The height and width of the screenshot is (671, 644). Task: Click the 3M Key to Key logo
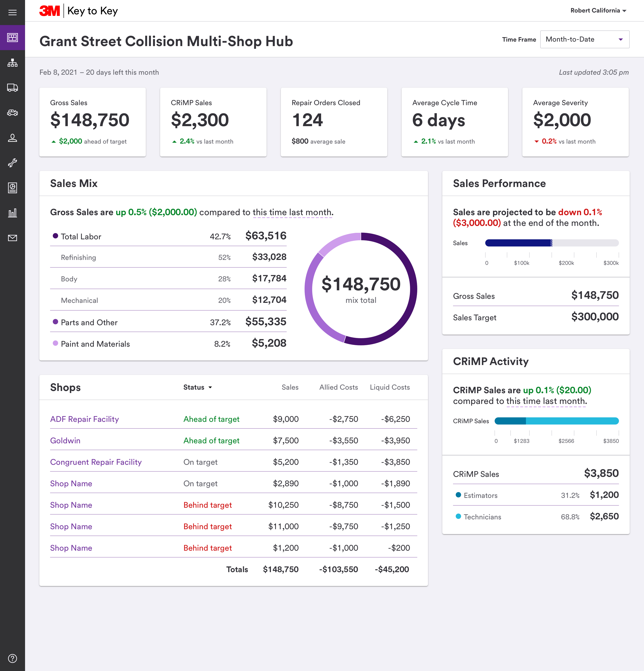tap(79, 11)
